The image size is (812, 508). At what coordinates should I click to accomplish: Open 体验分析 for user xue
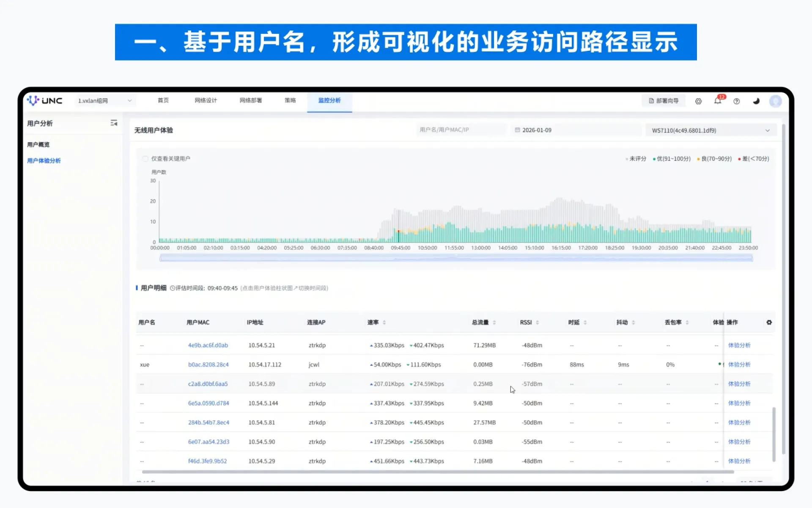[x=739, y=364]
